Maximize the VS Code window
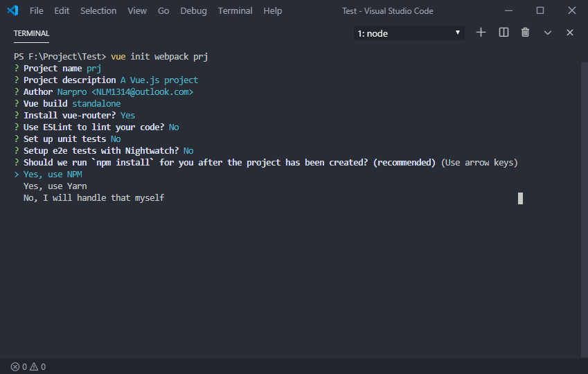The image size is (588, 374). [x=540, y=10]
